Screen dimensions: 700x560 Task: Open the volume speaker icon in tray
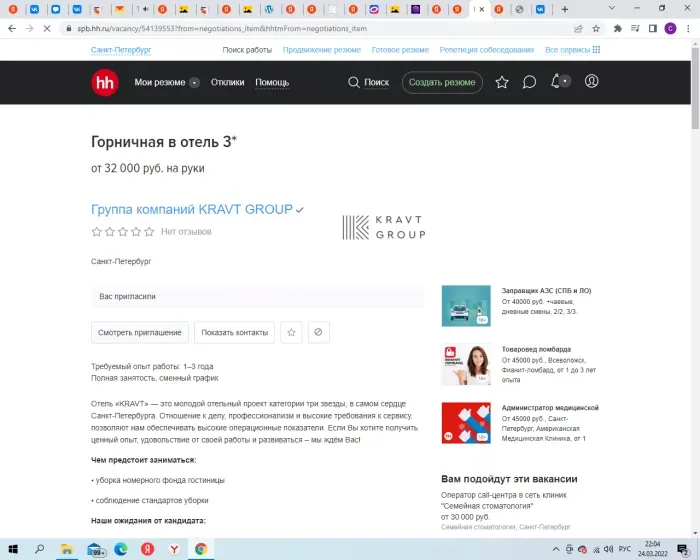point(608,549)
